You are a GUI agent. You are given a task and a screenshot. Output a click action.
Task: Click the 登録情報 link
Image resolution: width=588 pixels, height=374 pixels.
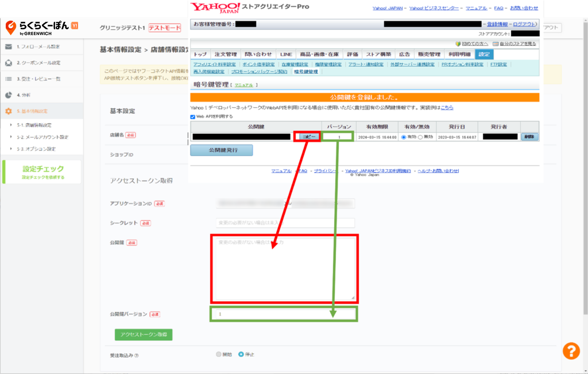coord(497,24)
